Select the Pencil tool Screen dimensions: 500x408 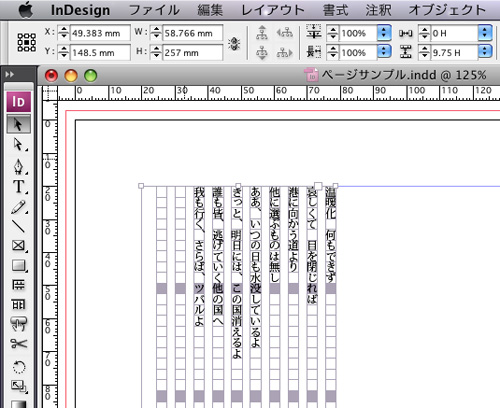click(x=18, y=207)
